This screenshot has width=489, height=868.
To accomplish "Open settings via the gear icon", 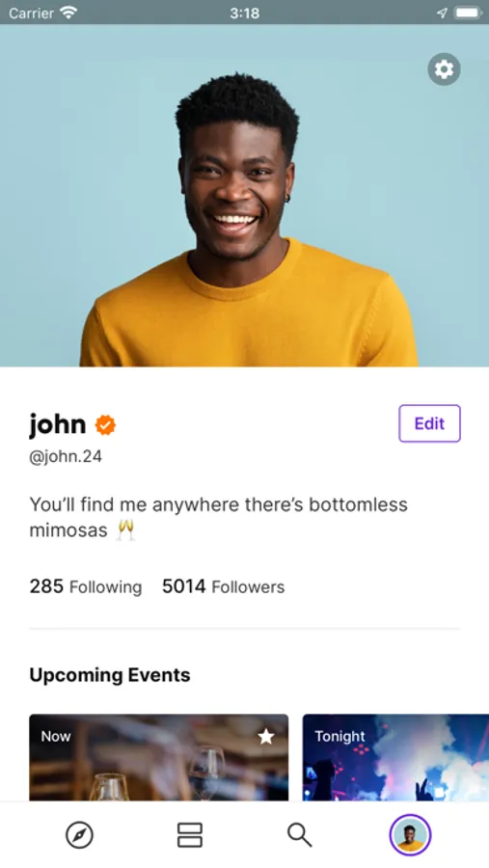I will pyautogui.click(x=444, y=69).
